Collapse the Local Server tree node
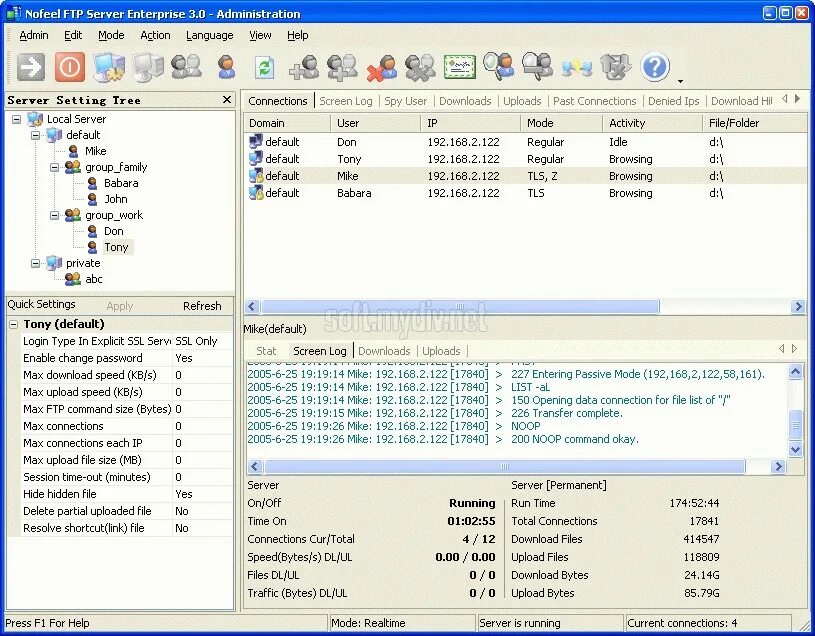The height and width of the screenshot is (636, 815). click(x=17, y=120)
